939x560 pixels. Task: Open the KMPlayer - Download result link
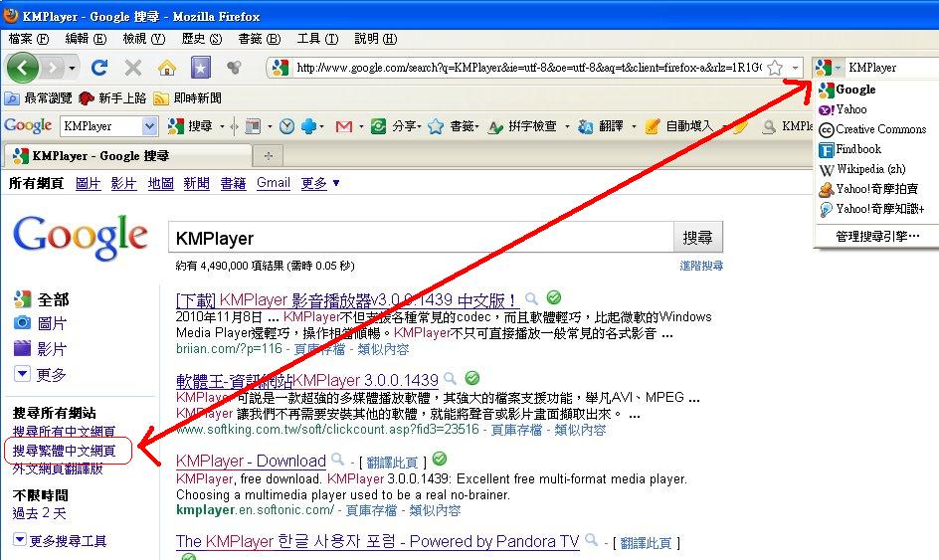[x=251, y=461]
